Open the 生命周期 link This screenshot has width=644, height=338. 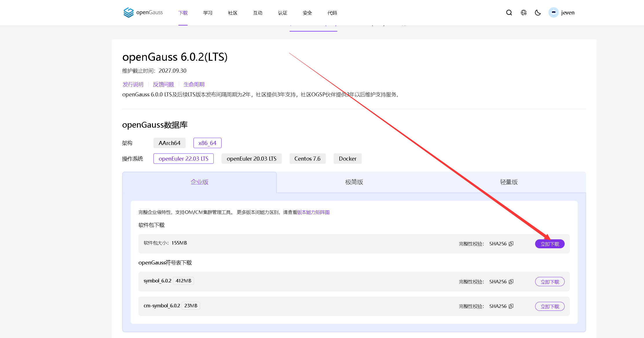[194, 84]
